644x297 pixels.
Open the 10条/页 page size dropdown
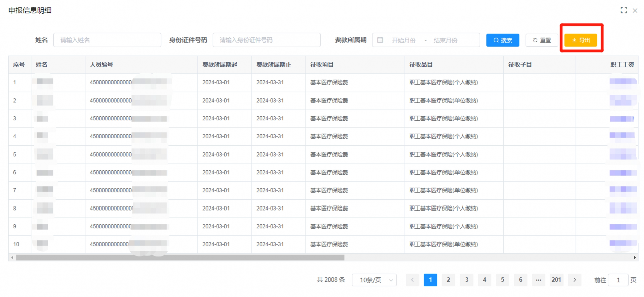click(374, 280)
